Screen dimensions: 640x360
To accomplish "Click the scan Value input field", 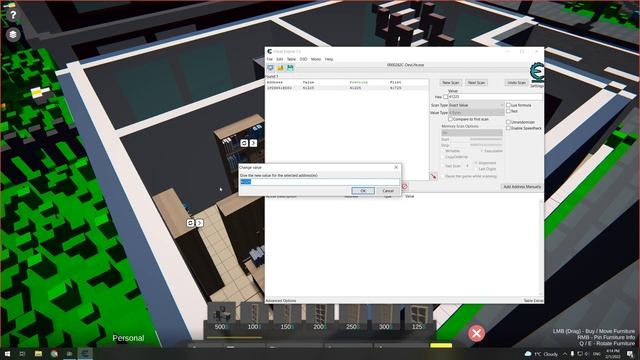I will coord(496,97).
